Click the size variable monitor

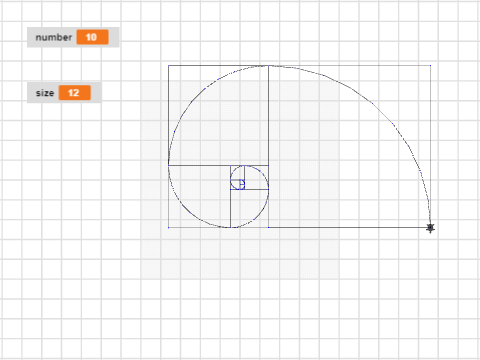(x=64, y=93)
